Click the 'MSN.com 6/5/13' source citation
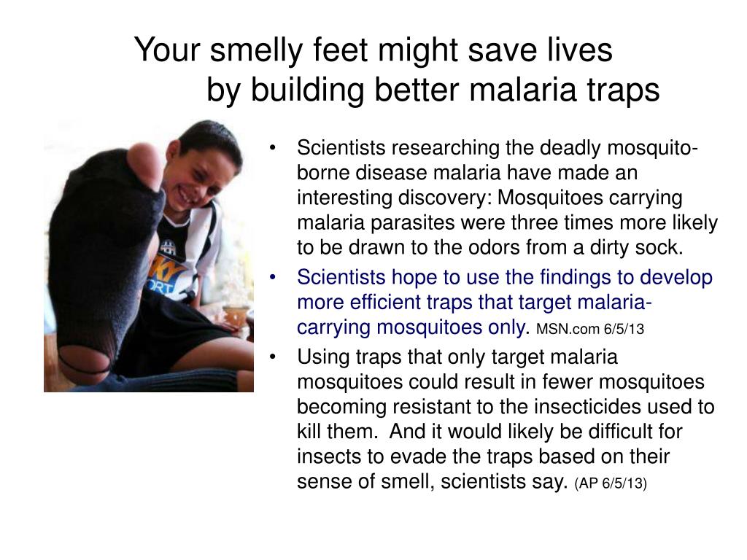 pyautogui.click(x=589, y=329)
